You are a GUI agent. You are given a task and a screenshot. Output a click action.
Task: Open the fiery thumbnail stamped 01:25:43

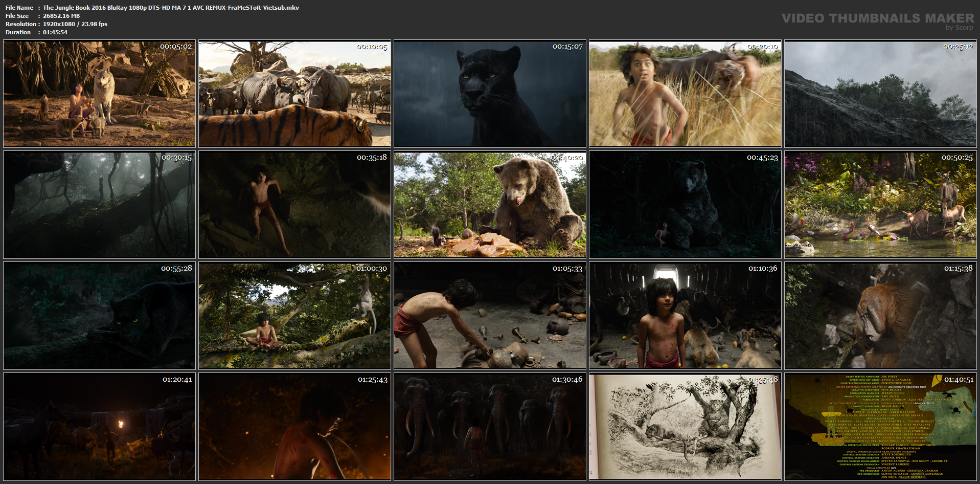click(294, 427)
